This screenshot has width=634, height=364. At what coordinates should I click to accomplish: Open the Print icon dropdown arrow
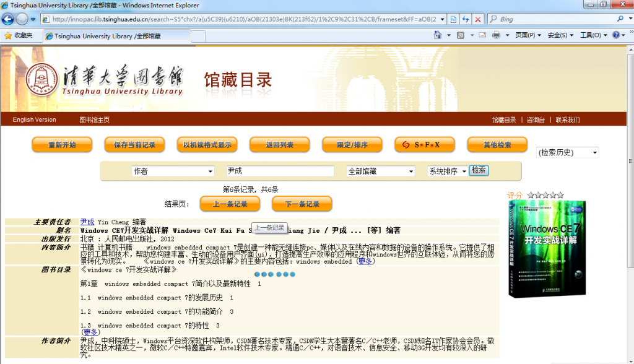pos(507,35)
